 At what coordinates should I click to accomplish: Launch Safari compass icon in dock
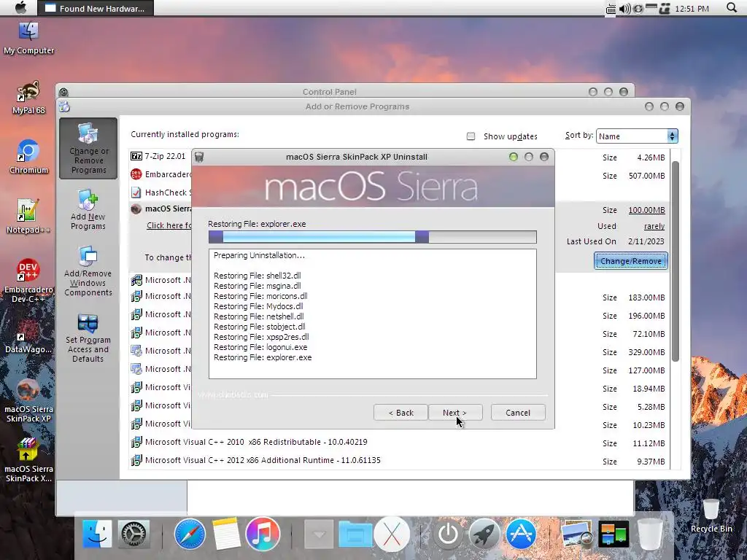coord(190,534)
